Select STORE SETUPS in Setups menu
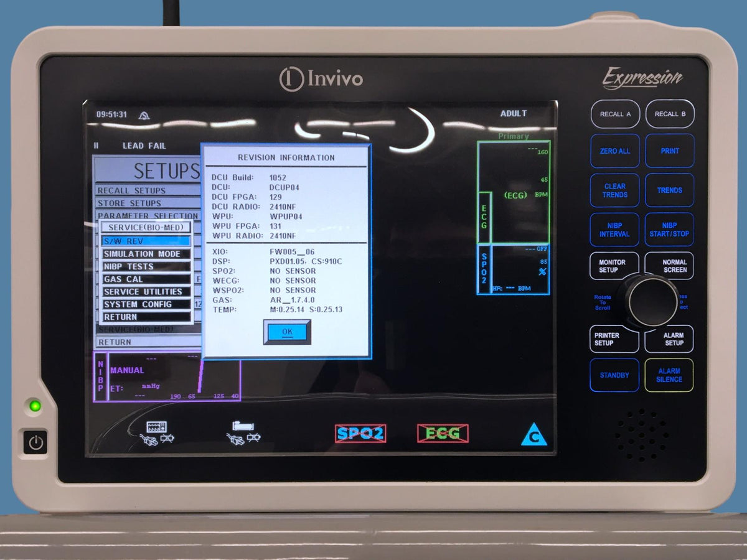The image size is (747, 560). [148, 203]
